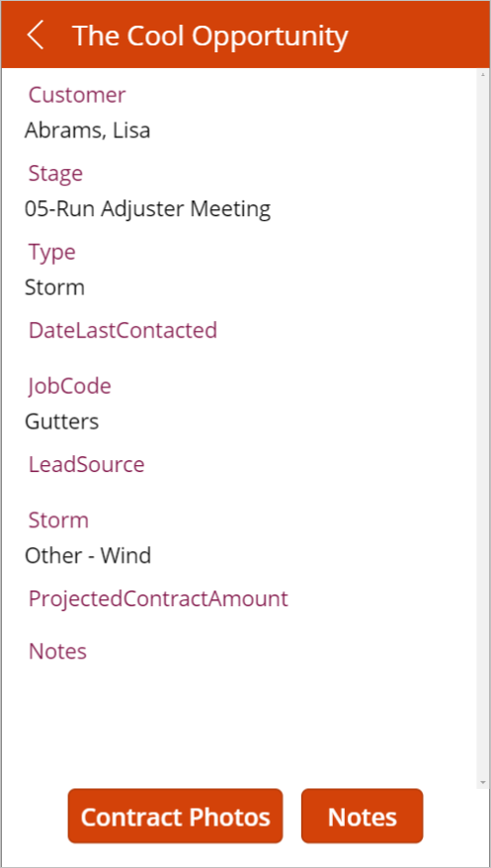Viewport: 491px width, 868px height.
Task: Click the Stage field label
Action: [55, 174]
